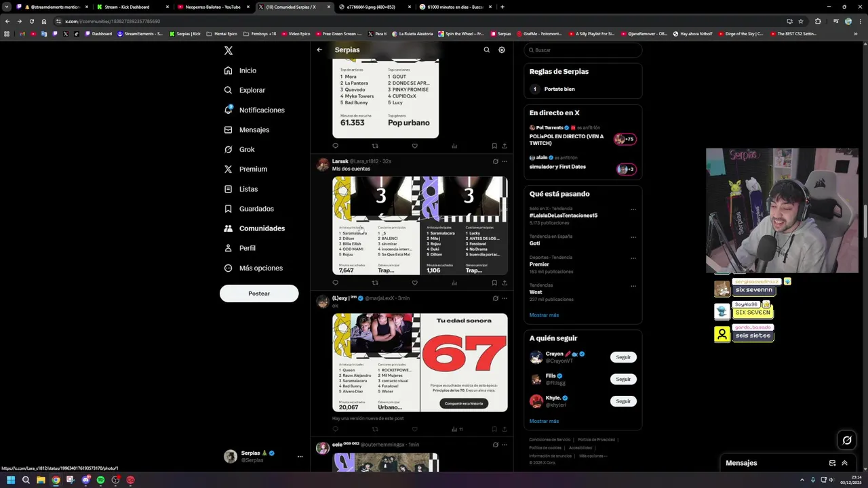Open Pol Turrents live broadcast
Screen dimensions: 868x488
coord(583,136)
